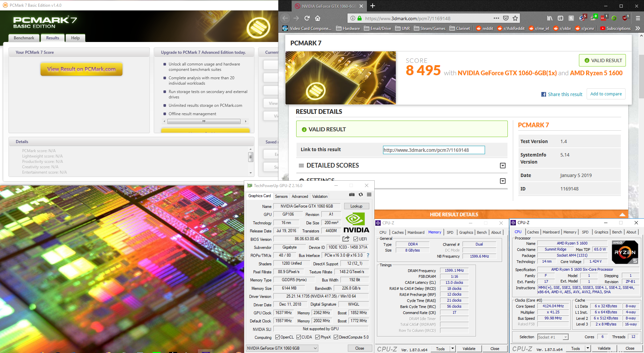The image size is (644, 353).
Task: Click Close button in GPU-Z
Action: [x=360, y=348]
